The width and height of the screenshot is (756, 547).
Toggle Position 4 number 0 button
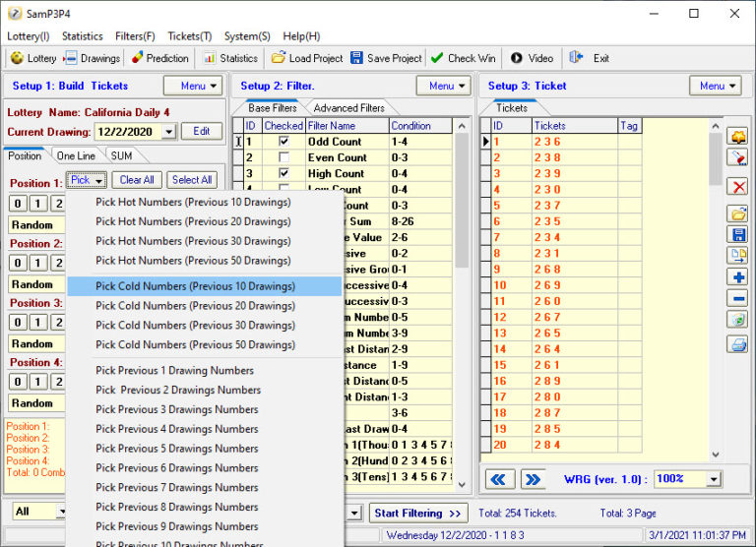click(x=18, y=382)
